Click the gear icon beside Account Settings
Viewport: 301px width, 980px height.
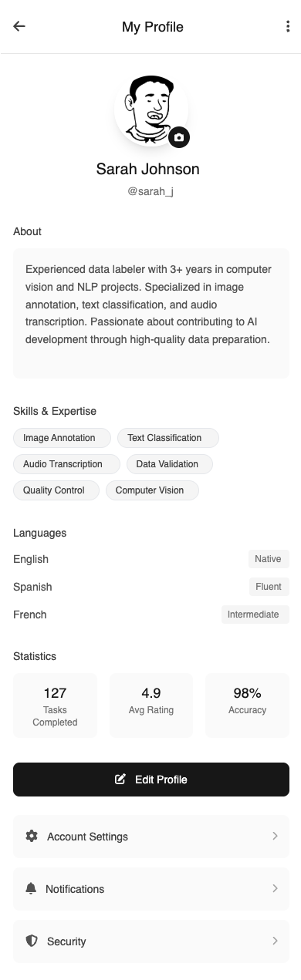tap(32, 837)
